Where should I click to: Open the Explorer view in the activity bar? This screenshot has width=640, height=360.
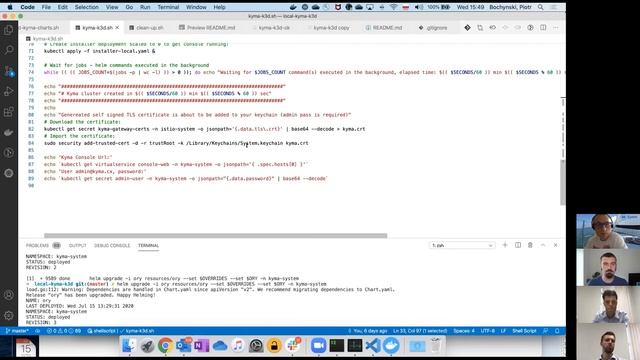tap(9, 30)
